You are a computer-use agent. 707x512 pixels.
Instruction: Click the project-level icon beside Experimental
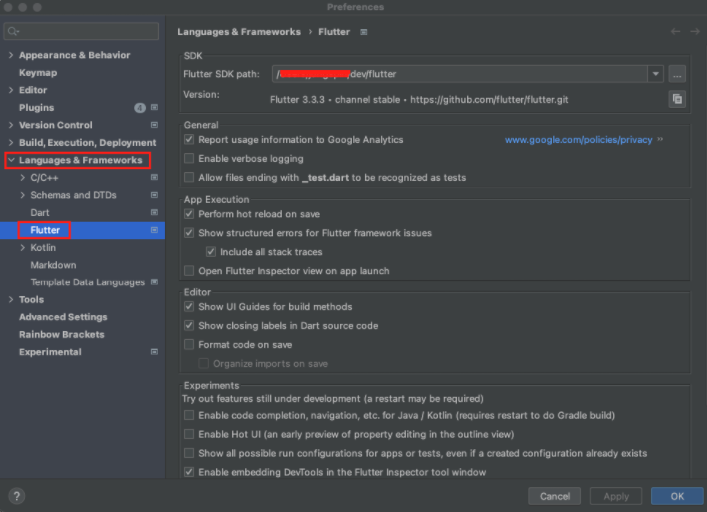154,352
